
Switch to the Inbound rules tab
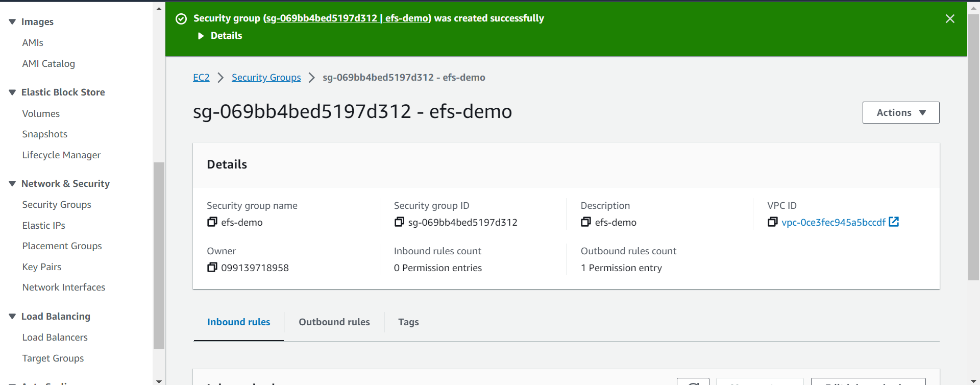(239, 322)
